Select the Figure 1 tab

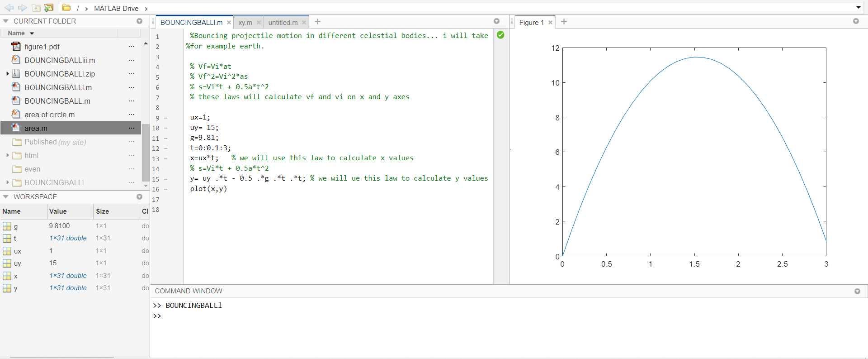[x=531, y=22]
